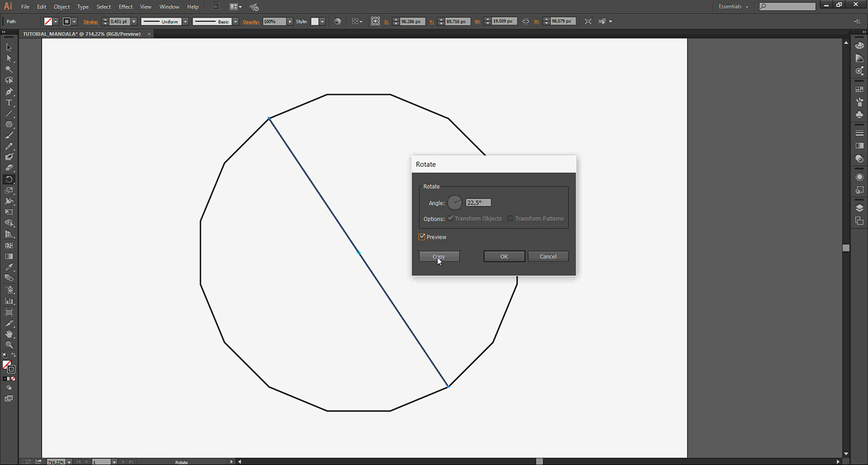Uncheck the Preview checkbox
This screenshot has height=465, width=868.
422,237
